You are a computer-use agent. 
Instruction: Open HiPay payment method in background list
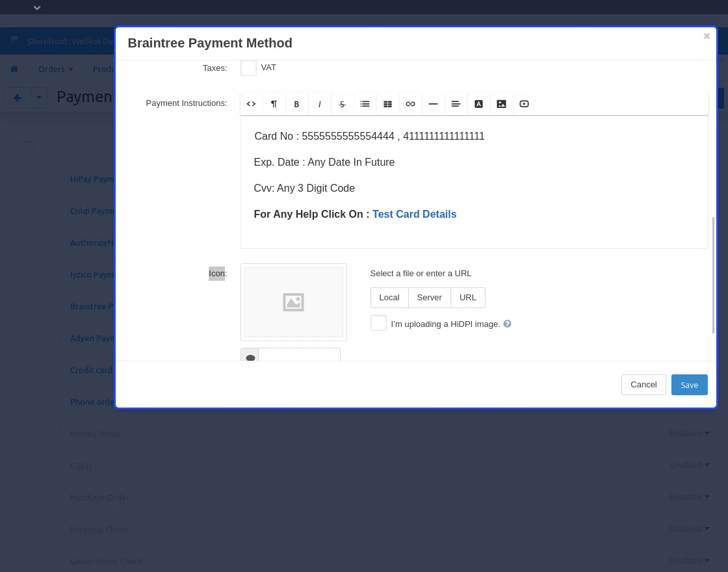[x=92, y=179]
